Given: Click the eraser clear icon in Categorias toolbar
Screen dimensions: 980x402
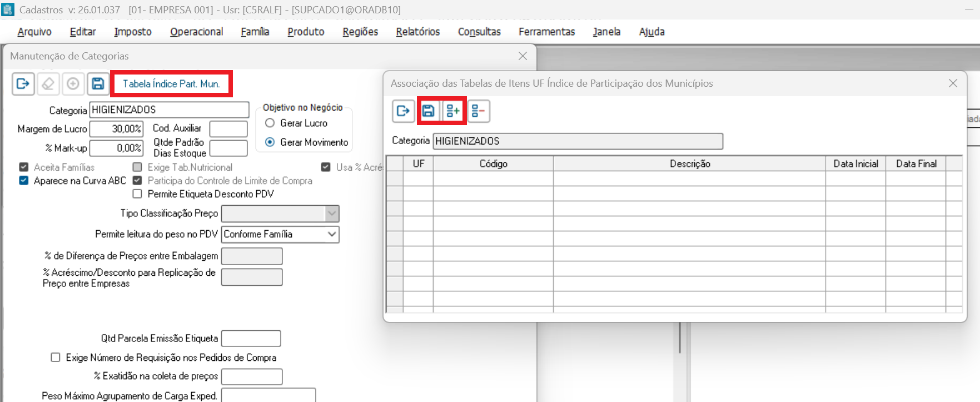Looking at the screenshot, I should 48,84.
